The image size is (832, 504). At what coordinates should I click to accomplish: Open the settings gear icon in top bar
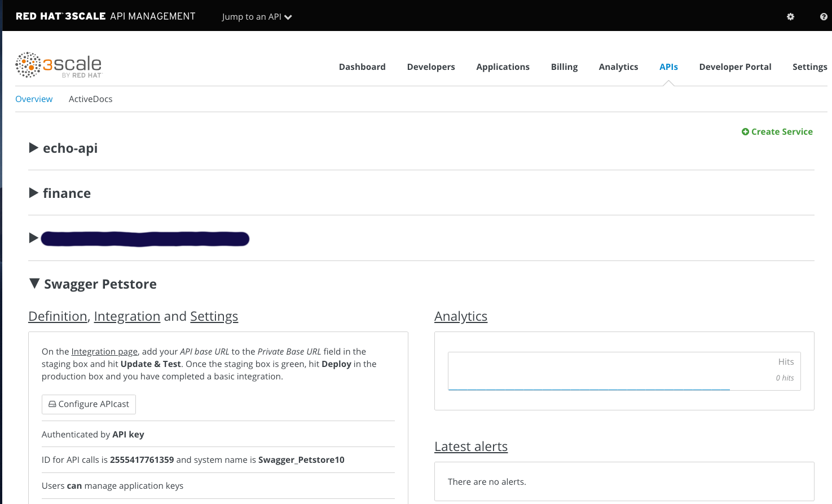(x=790, y=17)
